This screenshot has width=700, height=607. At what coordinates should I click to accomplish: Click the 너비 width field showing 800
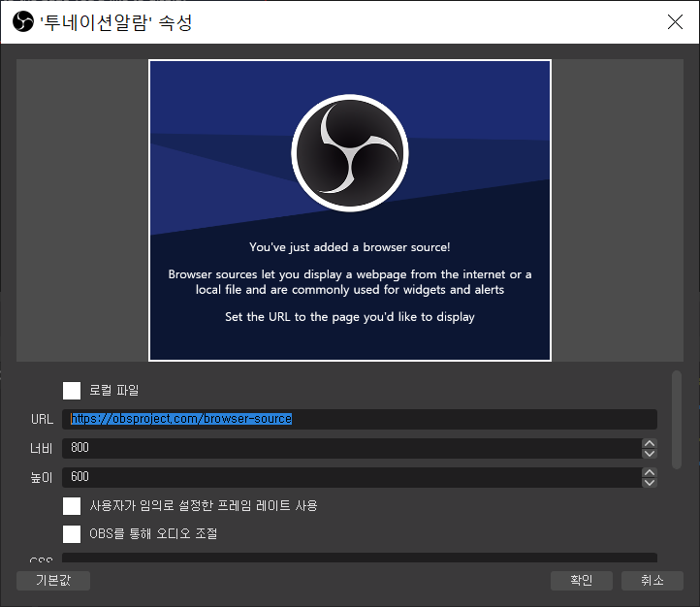pyautogui.click(x=351, y=448)
